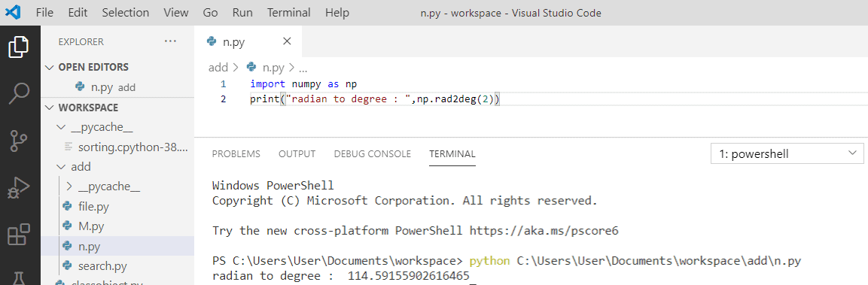868x285 pixels.
Task: Click terminal output 114.59155902616465
Action: pyautogui.click(x=409, y=275)
